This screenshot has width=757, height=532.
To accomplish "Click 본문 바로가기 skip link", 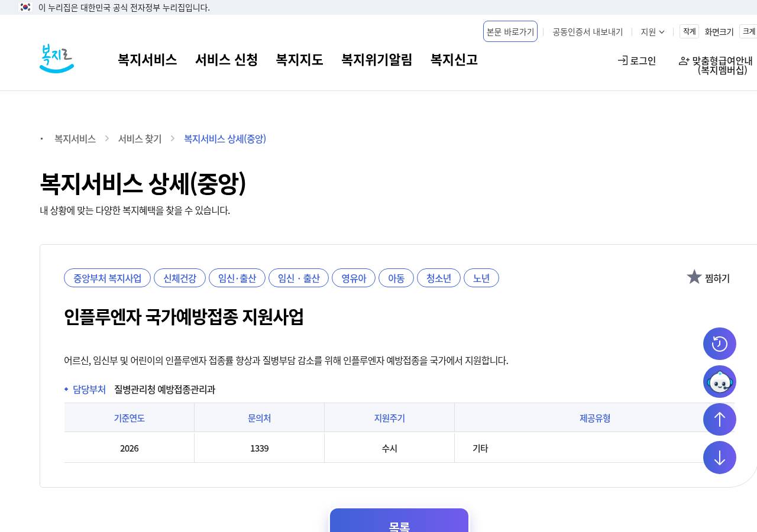I will [510, 31].
